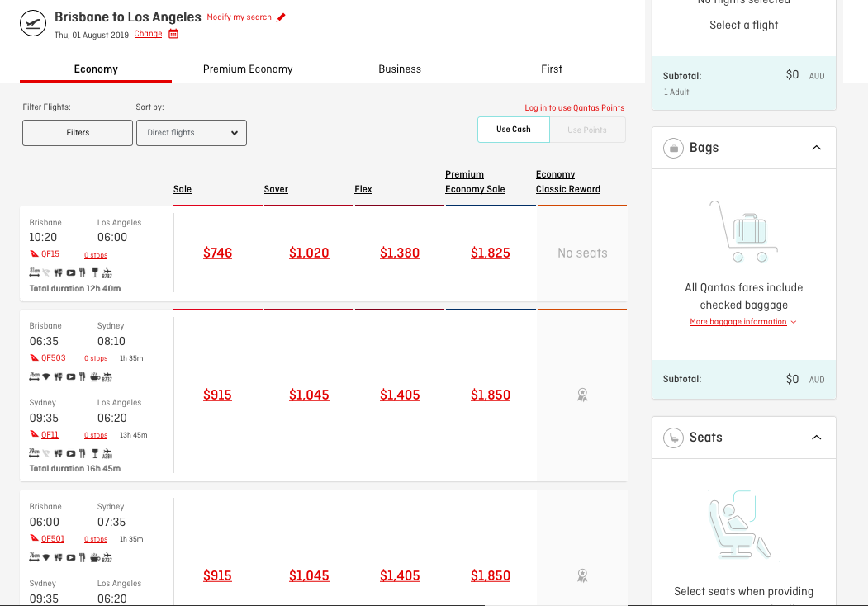Open flight details for QF11
The image size is (868, 606).
pos(50,435)
